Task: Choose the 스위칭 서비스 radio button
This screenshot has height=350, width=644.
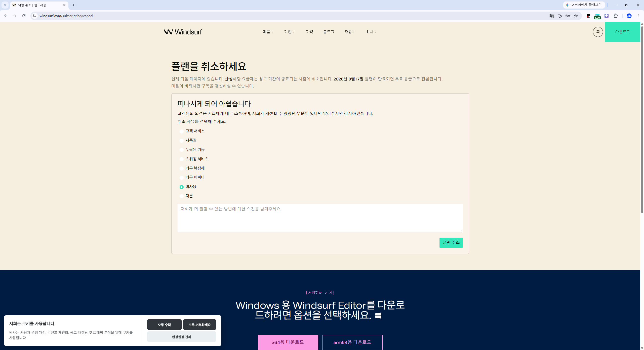Action: click(182, 159)
